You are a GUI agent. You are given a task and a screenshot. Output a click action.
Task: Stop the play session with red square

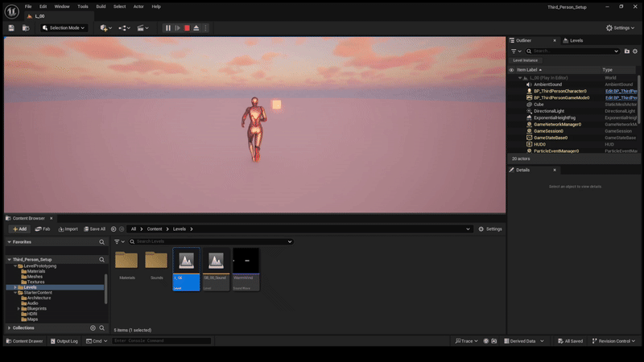pyautogui.click(x=187, y=28)
